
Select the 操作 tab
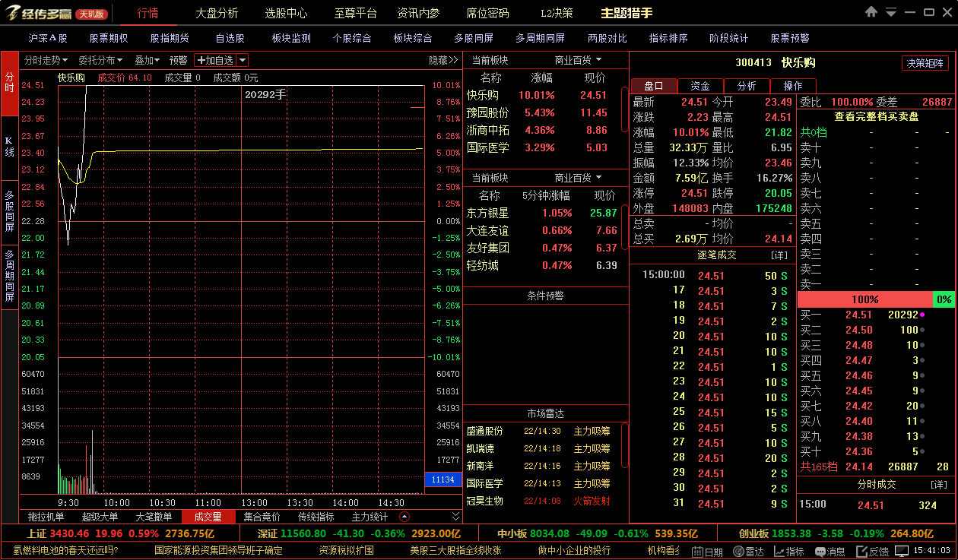(793, 86)
